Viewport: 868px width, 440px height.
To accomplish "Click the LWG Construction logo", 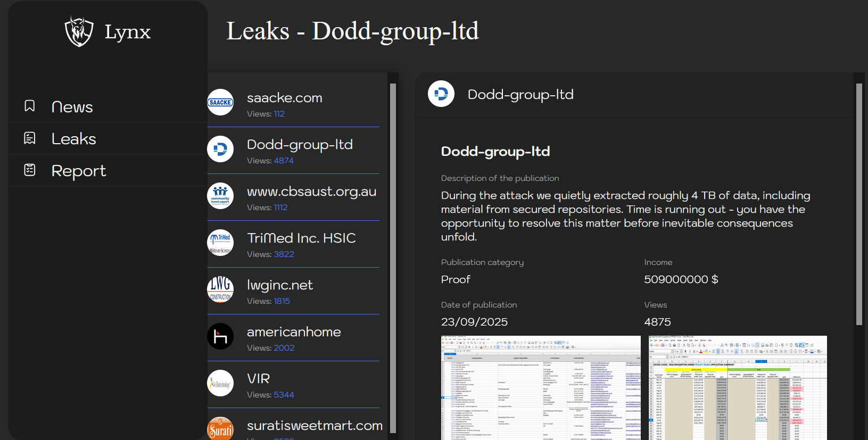I will pyautogui.click(x=220, y=289).
